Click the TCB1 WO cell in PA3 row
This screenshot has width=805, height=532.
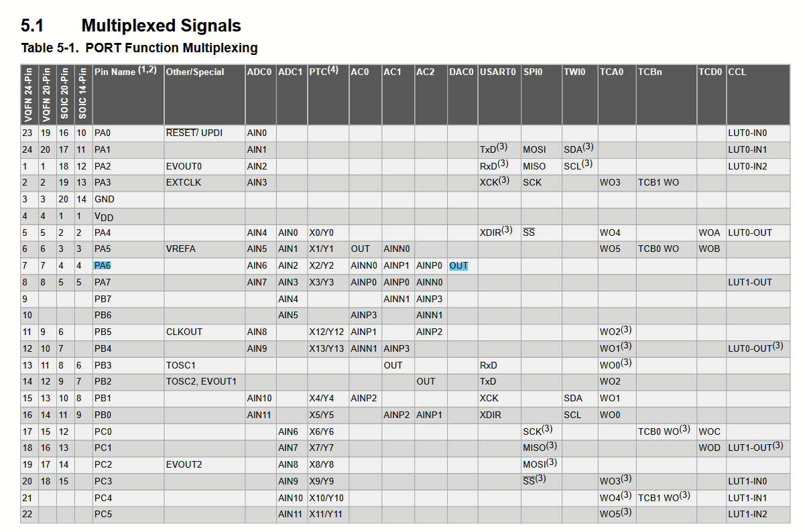pyautogui.click(x=658, y=183)
